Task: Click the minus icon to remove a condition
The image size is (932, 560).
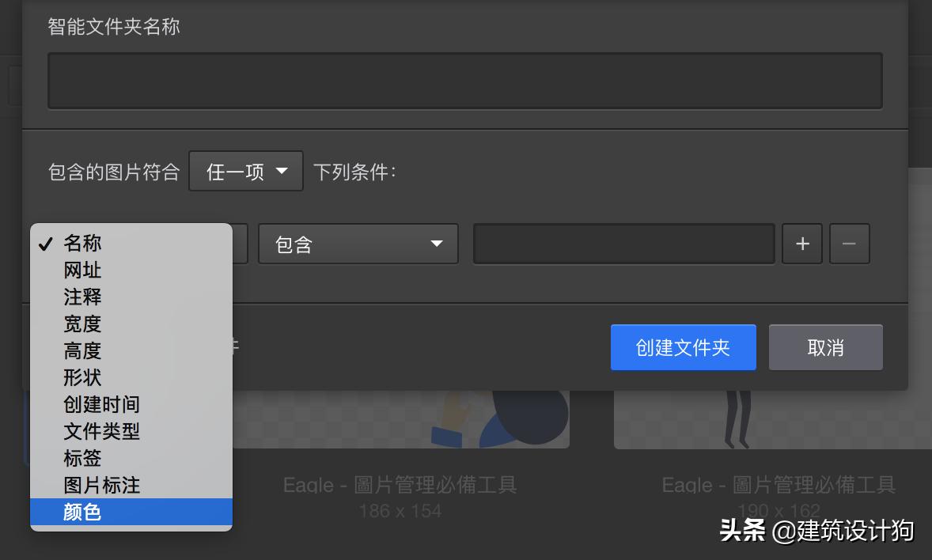Action: [849, 244]
